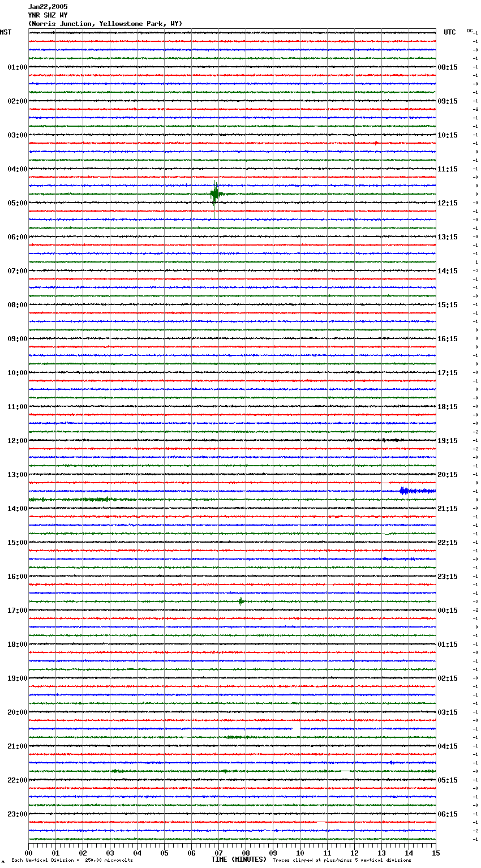Select the 13:00 MST hour label
Screen dimensions: 481x868
(x=18, y=475)
